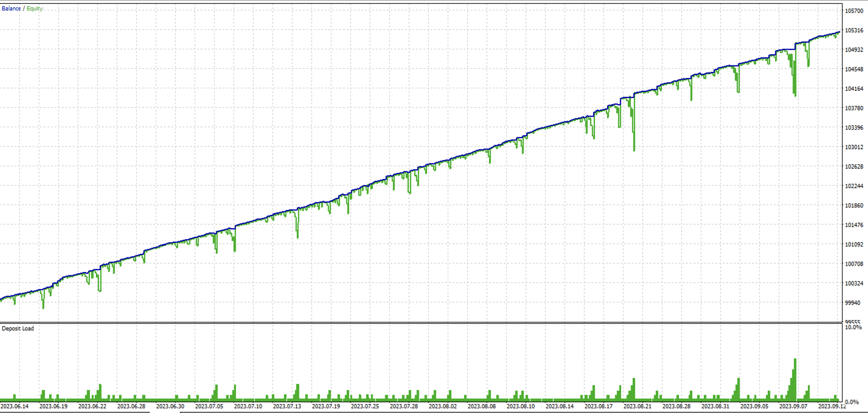Click the Equity legend label
Screen dimensions: 868x413
tap(35, 9)
